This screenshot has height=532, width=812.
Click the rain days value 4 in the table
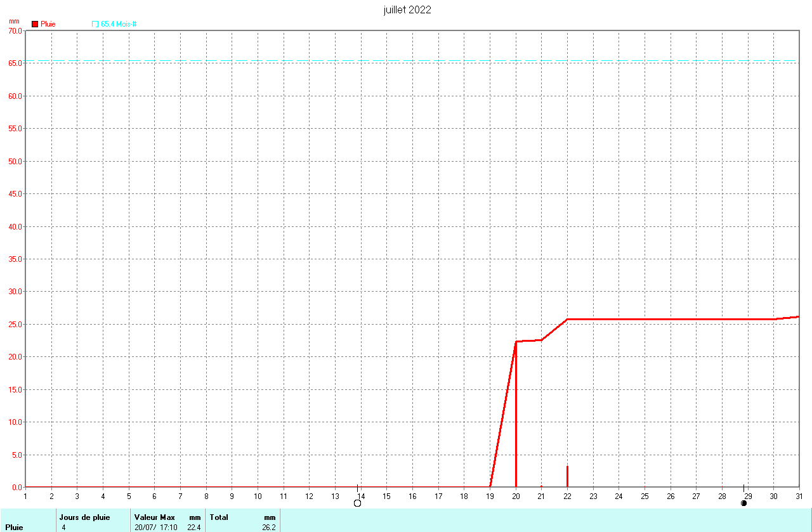(x=64, y=527)
